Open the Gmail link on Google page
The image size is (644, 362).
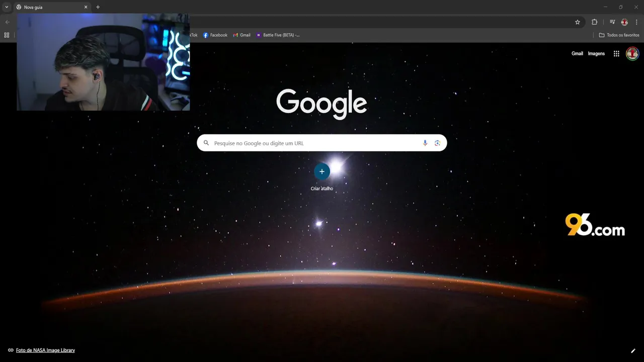pos(577,54)
